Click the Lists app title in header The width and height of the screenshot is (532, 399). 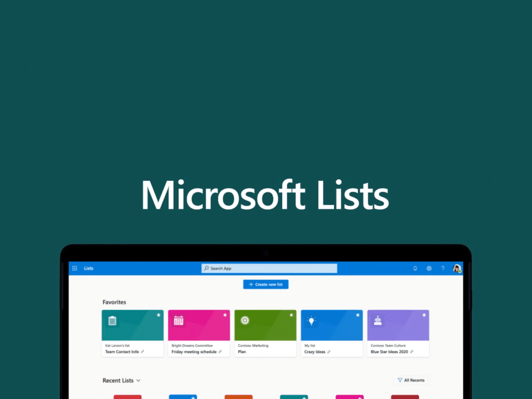[89, 269]
